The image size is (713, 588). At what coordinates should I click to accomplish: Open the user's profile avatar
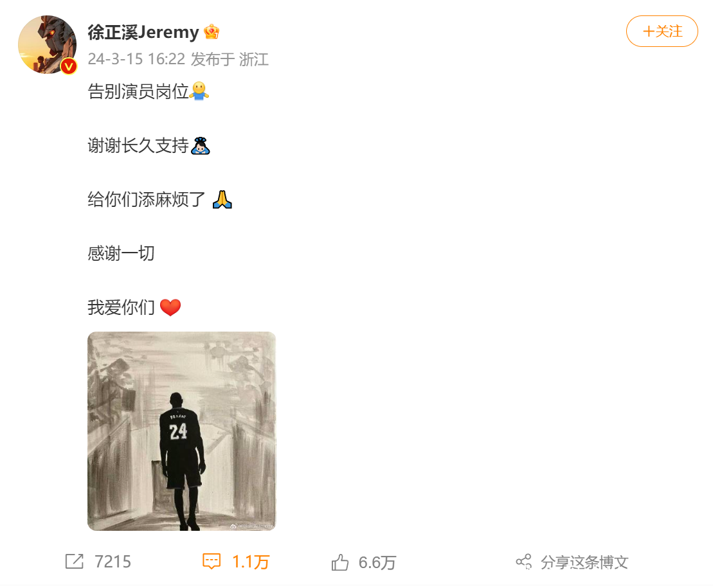[x=48, y=44]
